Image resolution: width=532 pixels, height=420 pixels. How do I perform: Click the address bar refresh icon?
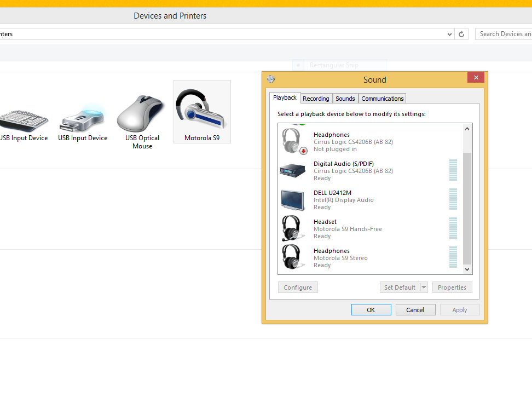pyautogui.click(x=461, y=33)
